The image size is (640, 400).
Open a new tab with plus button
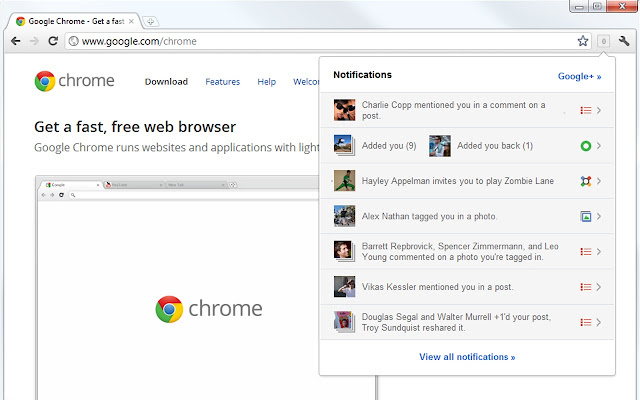click(x=150, y=22)
